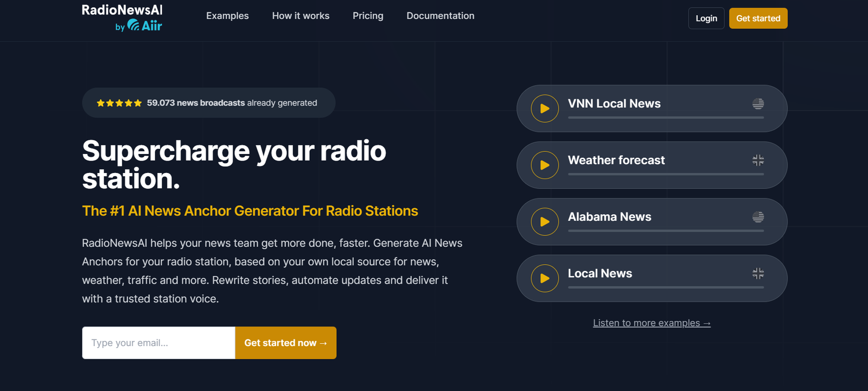Play the Local News sample
This screenshot has height=391, width=868.
tap(545, 278)
